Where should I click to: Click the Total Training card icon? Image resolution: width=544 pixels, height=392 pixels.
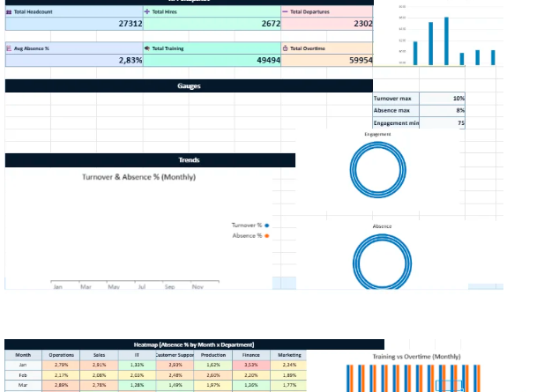click(x=147, y=48)
